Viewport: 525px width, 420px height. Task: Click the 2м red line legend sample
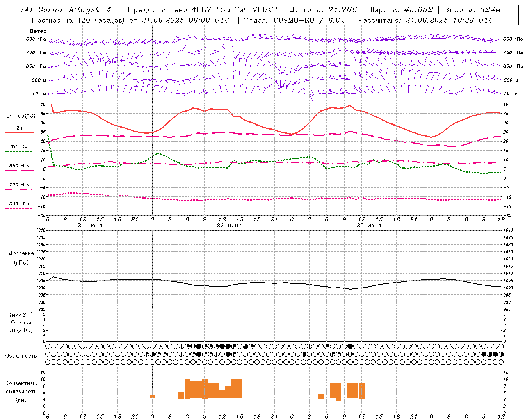[x=19, y=132]
